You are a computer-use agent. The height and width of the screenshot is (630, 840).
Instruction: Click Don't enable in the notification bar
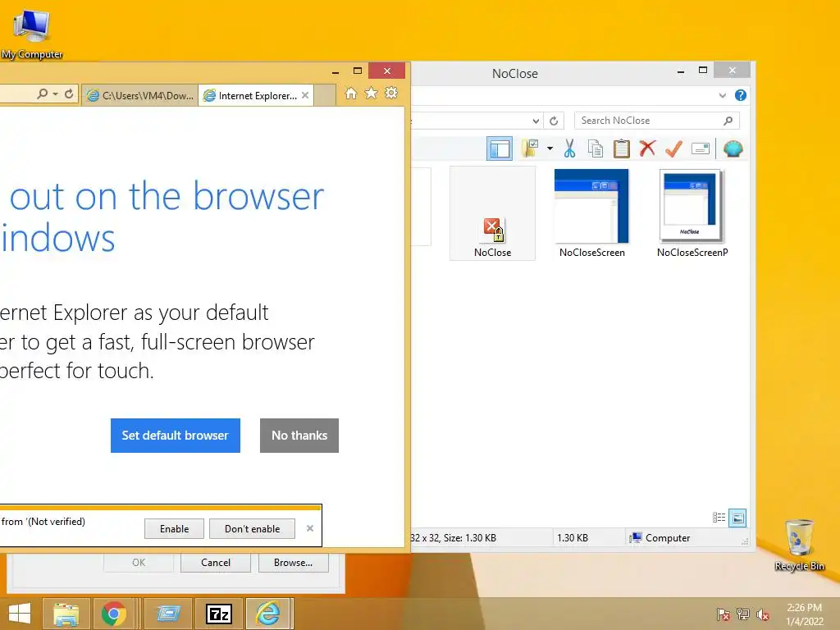pyautogui.click(x=252, y=529)
